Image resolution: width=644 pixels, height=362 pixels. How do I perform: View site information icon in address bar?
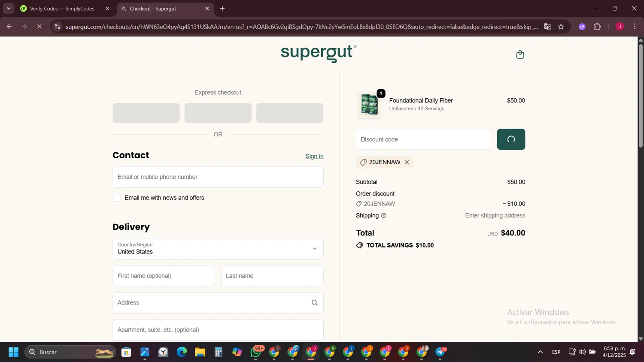click(57, 27)
